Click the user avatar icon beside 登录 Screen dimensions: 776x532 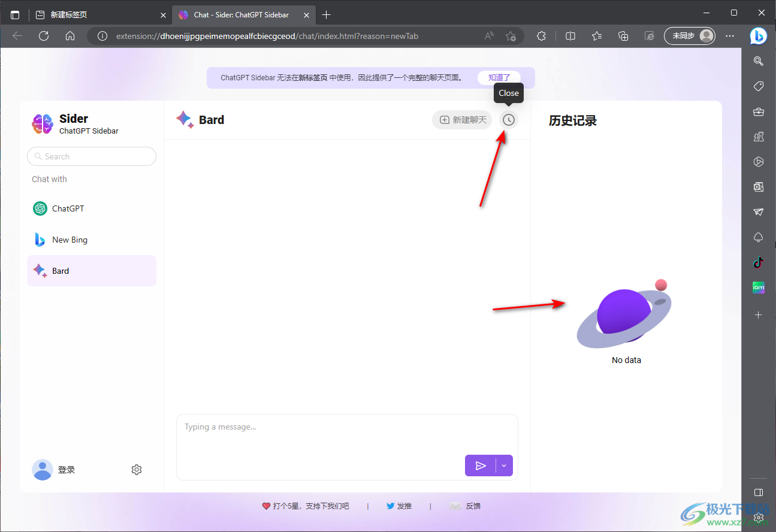43,470
